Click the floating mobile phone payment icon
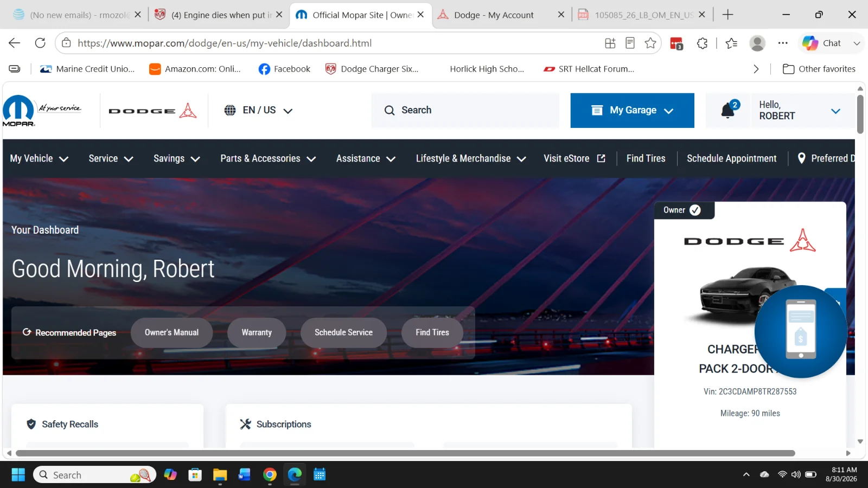 tap(801, 331)
